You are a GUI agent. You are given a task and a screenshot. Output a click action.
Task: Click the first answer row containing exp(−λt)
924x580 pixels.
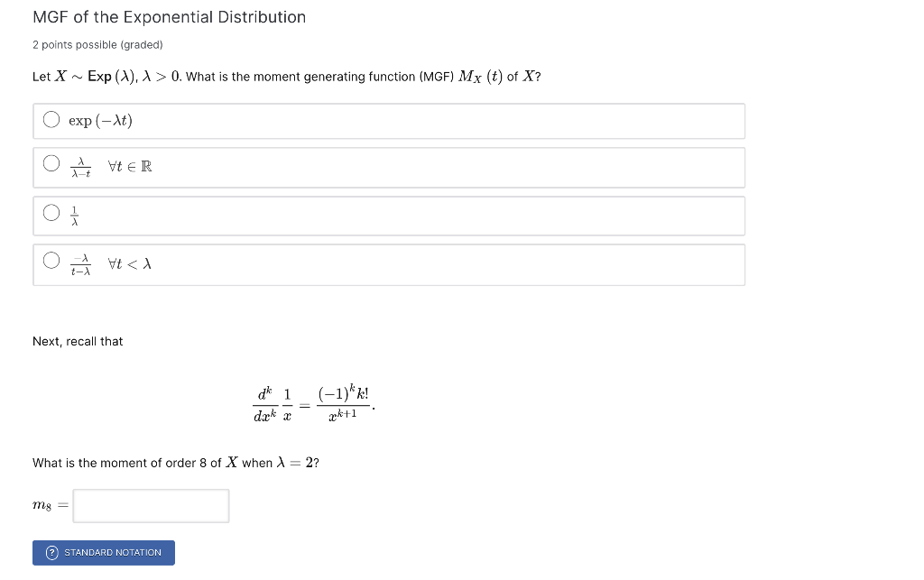[388, 120]
